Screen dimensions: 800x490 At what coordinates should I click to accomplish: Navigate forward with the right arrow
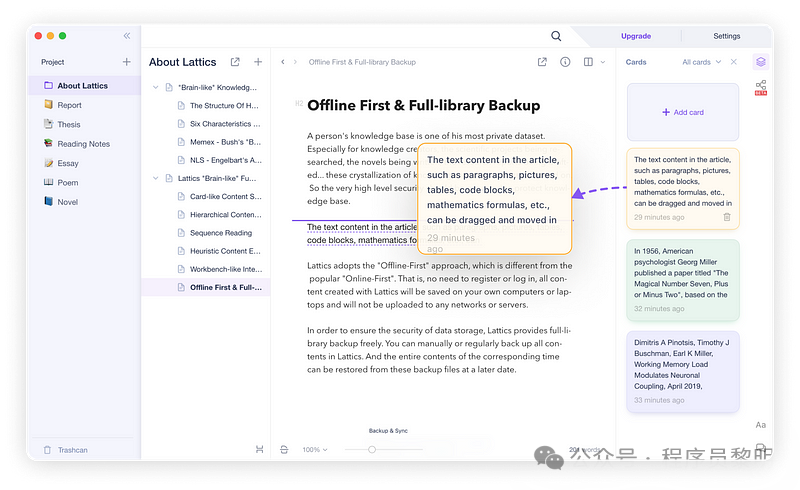click(x=295, y=62)
